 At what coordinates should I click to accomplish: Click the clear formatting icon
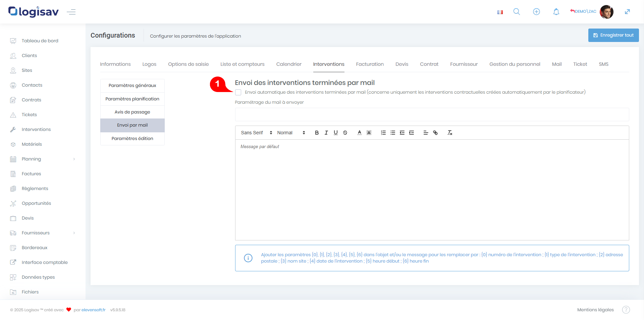[x=450, y=133]
